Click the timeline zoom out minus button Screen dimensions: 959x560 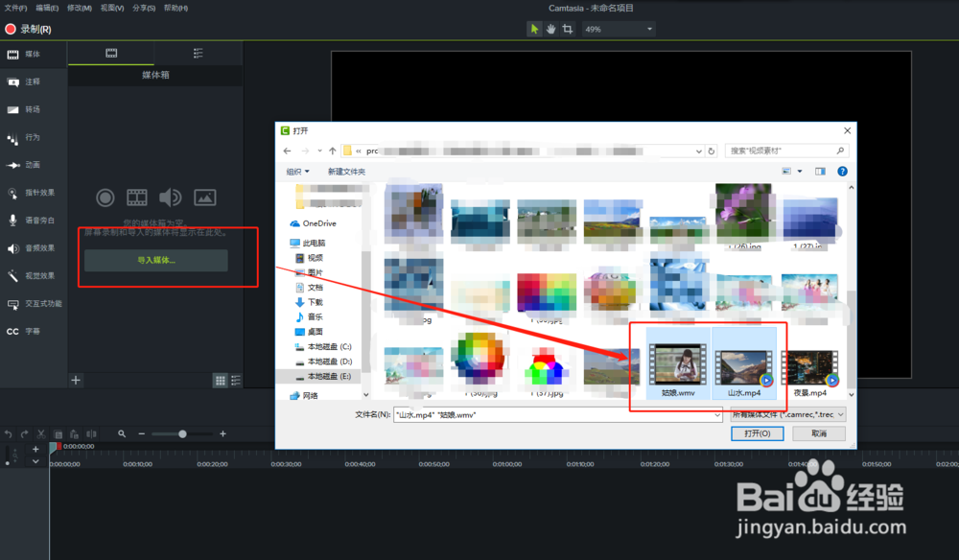[x=142, y=434]
